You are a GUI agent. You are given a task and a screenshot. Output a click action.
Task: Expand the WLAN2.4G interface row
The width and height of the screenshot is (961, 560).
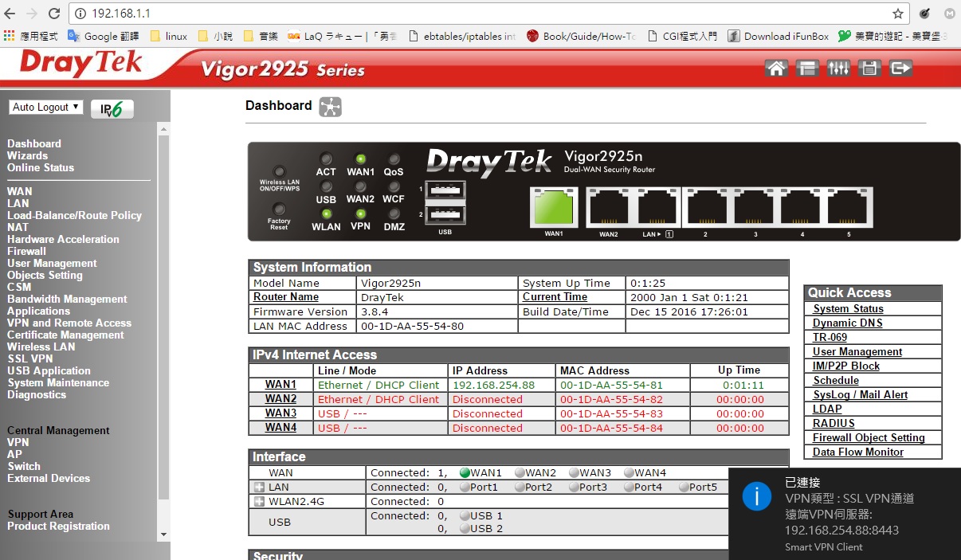(x=259, y=502)
